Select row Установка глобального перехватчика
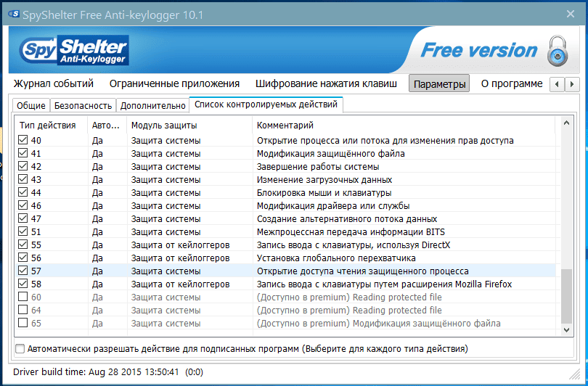 click(x=285, y=258)
